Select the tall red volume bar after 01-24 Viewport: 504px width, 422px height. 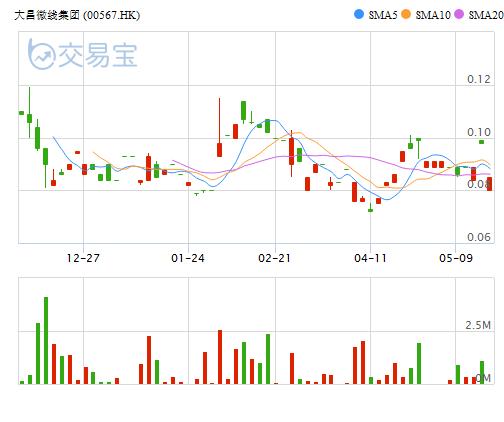[x=220, y=357]
